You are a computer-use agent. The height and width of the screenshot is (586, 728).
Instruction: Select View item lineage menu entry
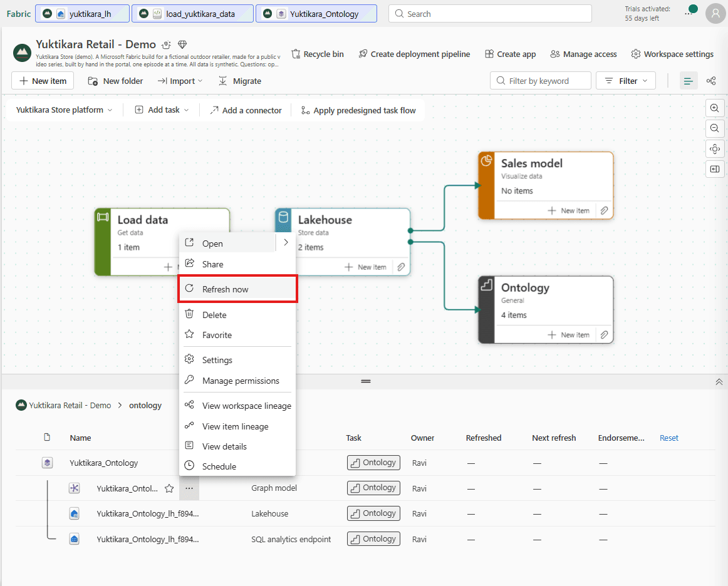(237, 426)
